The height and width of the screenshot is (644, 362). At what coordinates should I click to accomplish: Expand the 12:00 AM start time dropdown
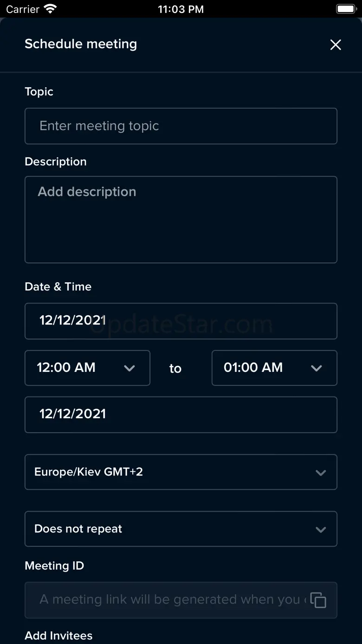tap(87, 368)
